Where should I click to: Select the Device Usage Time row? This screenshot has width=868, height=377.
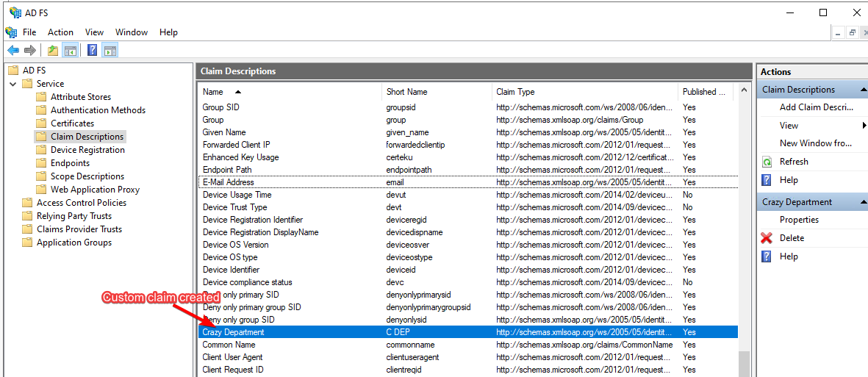[x=467, y=195]
